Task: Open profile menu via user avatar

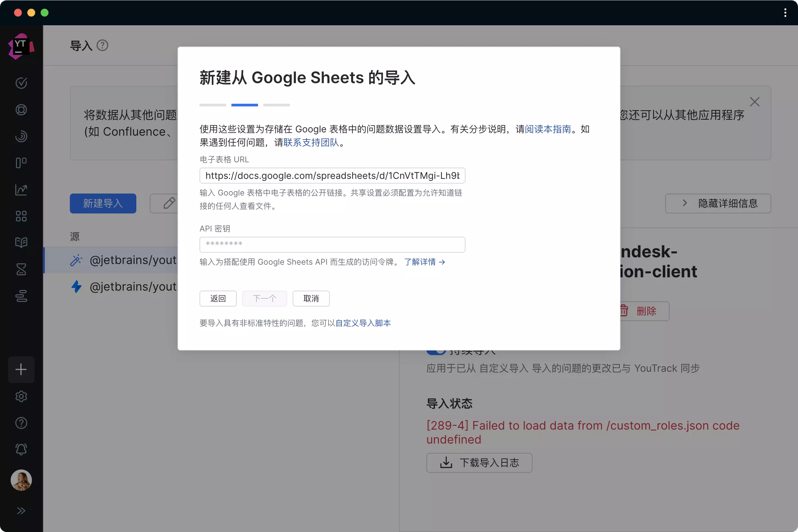Action: click(x=21, y=480)
